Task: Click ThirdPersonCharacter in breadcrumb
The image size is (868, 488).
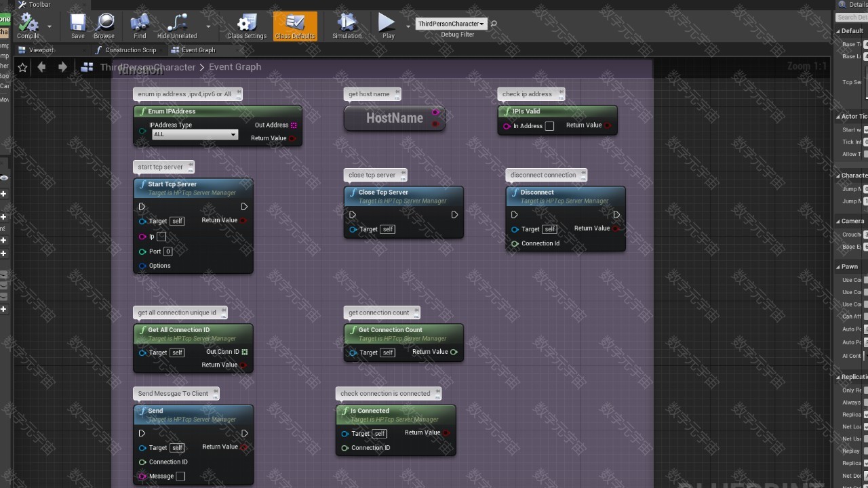Action: point(147,67)
